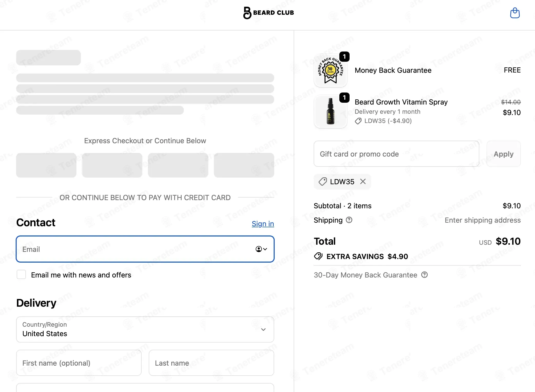Click the Money Back Guarantee badge thumbnail
The width and height of the screenshot is (535, 392).
[x=330, y=70]
